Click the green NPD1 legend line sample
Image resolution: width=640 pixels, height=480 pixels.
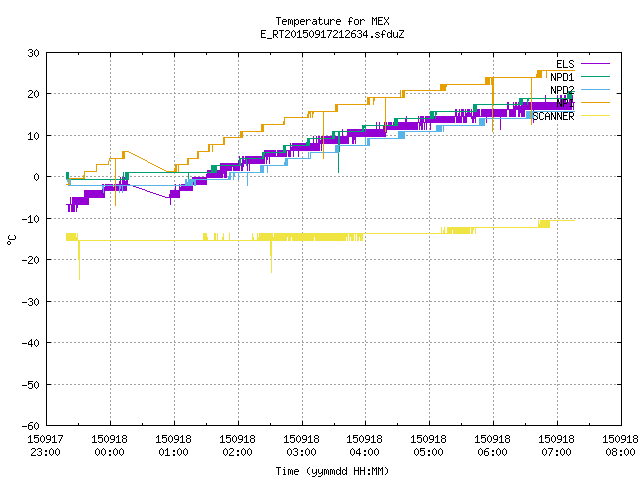point(595,77)
